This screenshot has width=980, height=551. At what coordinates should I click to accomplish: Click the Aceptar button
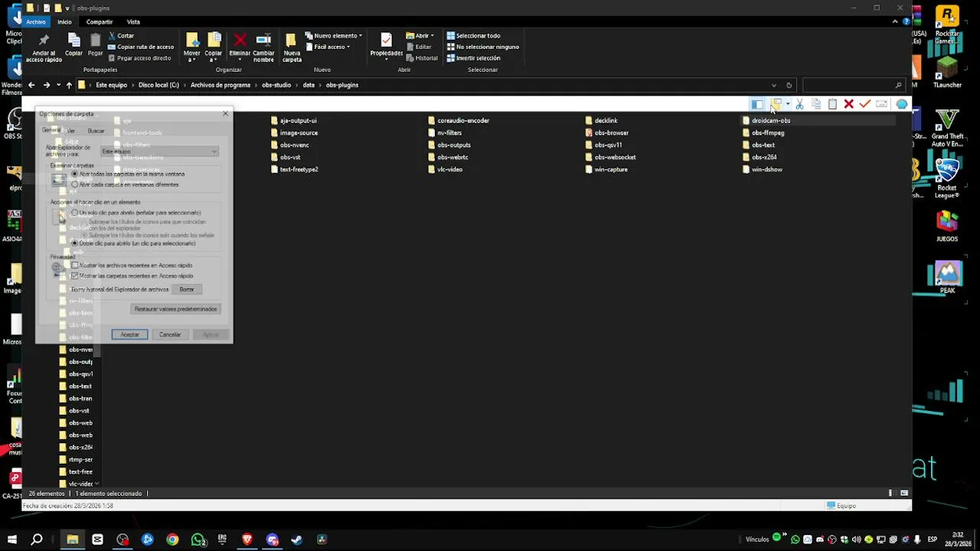point(129,334)
